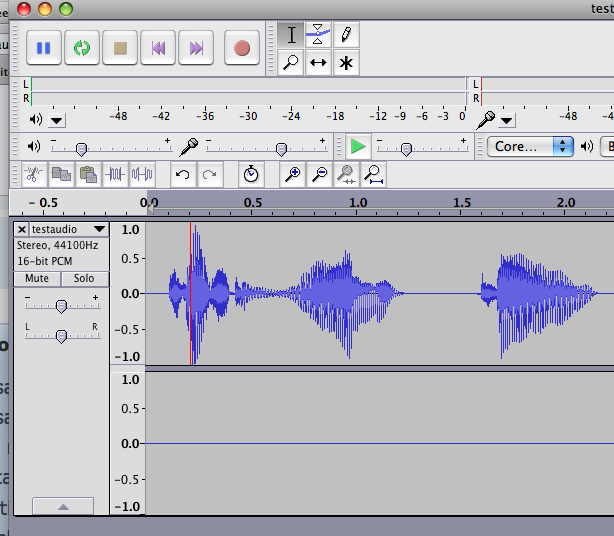
Task: Click the track gain slider knob
Action: coord(61,307)
